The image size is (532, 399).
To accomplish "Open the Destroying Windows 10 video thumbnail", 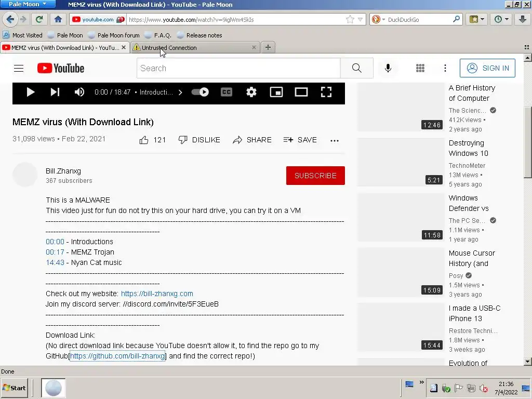I will (401, 162).
